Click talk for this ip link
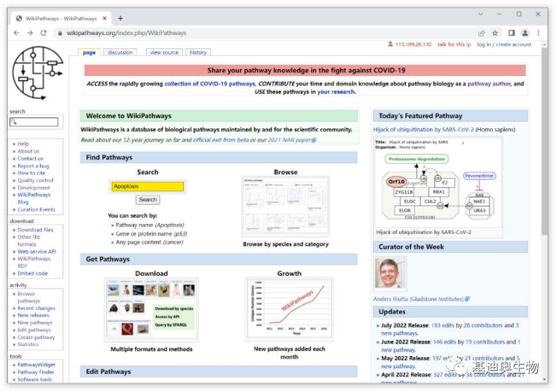 (454, 45)
